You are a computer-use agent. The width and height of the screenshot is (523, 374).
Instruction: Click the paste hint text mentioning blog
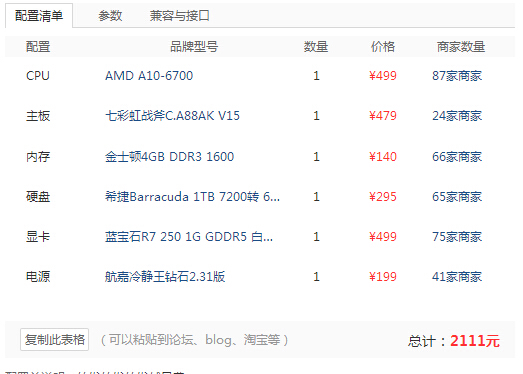[x=194, y=340]
